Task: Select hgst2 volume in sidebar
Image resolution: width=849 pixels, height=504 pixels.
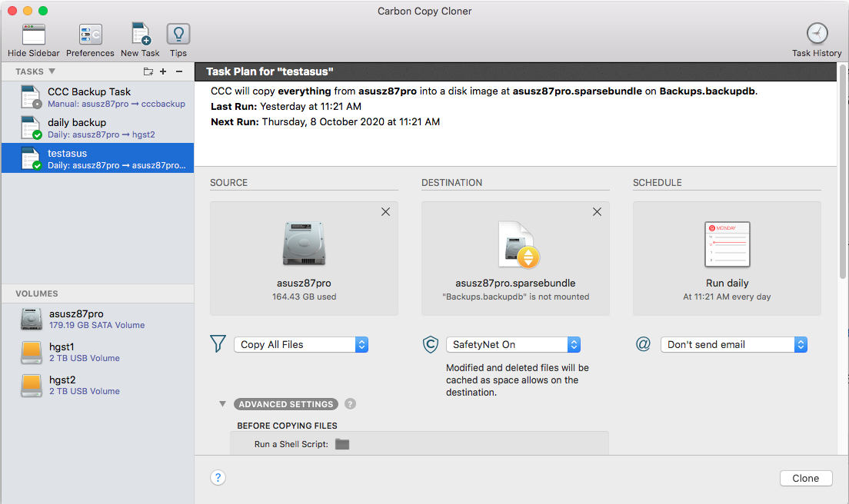Action: tap(98, 385)
